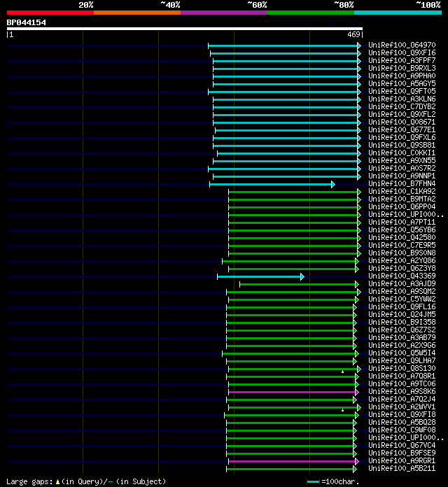Select the UniRef100_B9MTA2 label

point(402,199)
